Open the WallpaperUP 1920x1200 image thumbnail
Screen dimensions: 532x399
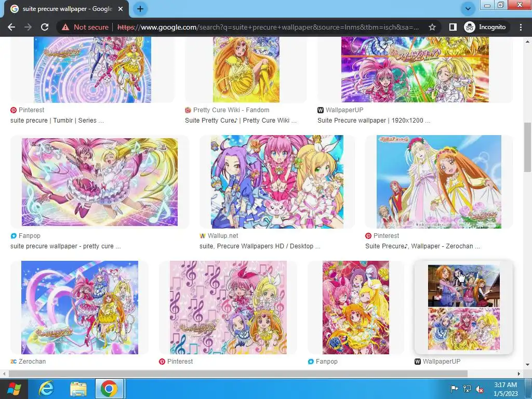pos(415,70)
